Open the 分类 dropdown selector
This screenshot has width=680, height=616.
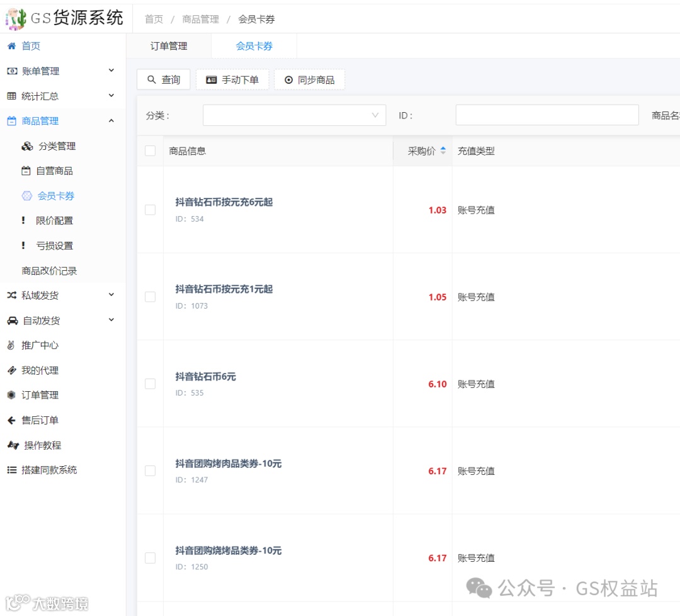tap(295, 115)
